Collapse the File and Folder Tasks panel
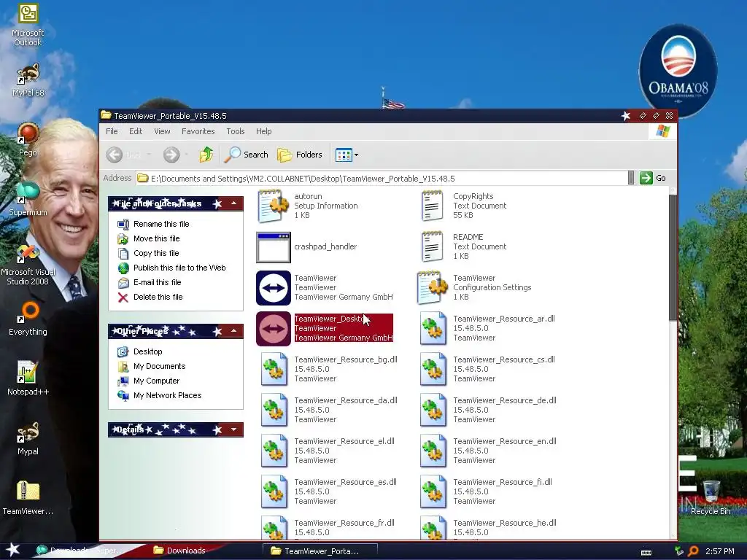 (x=234, y=204)
